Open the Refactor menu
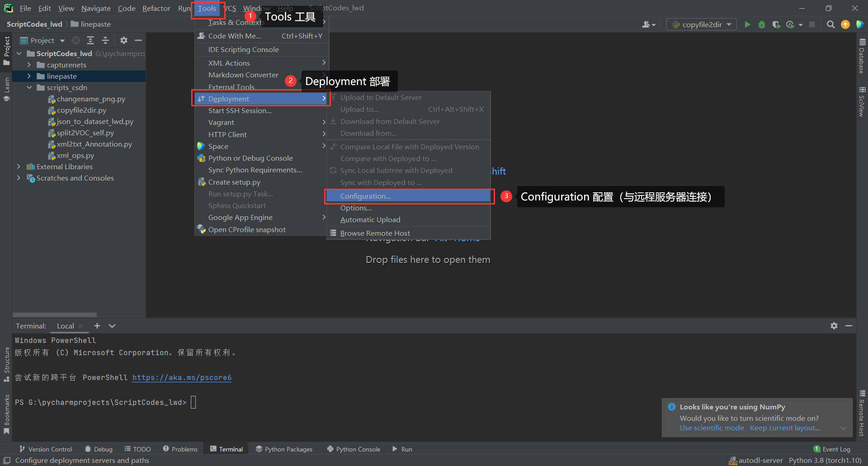This screenshot has height=466, width=868. [x=156, y=8]
